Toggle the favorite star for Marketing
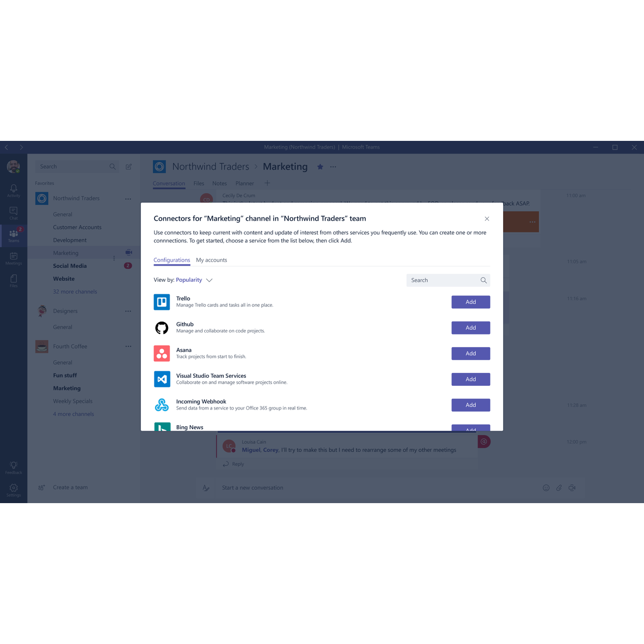 (x=320, y=167)
